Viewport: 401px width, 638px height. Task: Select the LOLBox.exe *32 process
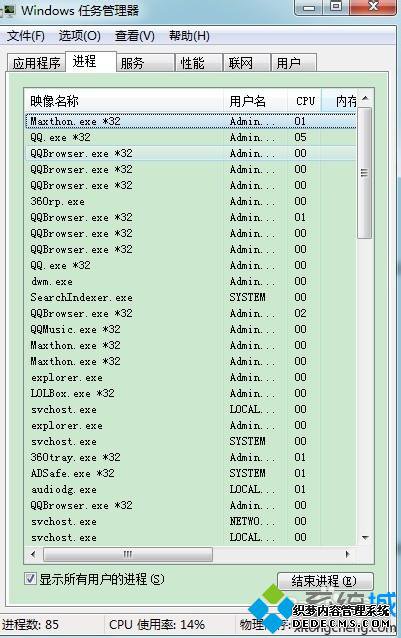(190, 393)
